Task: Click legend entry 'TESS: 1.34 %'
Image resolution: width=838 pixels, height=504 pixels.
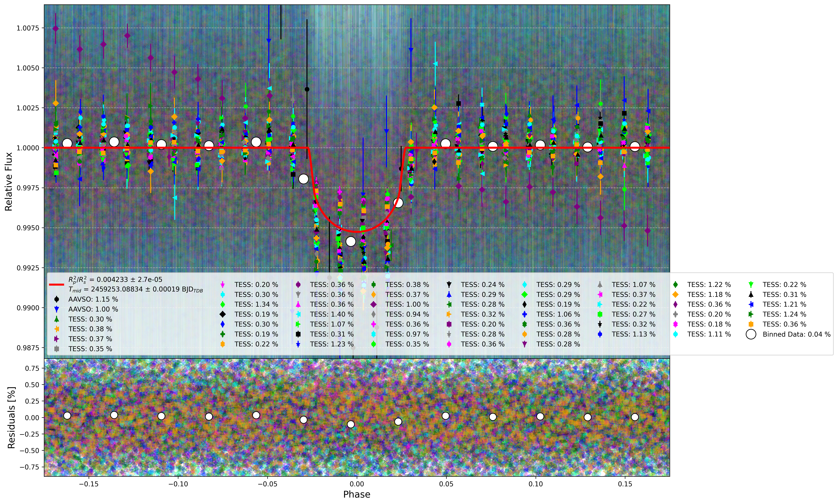Action: pyautogui.click(x=256, y=305)
